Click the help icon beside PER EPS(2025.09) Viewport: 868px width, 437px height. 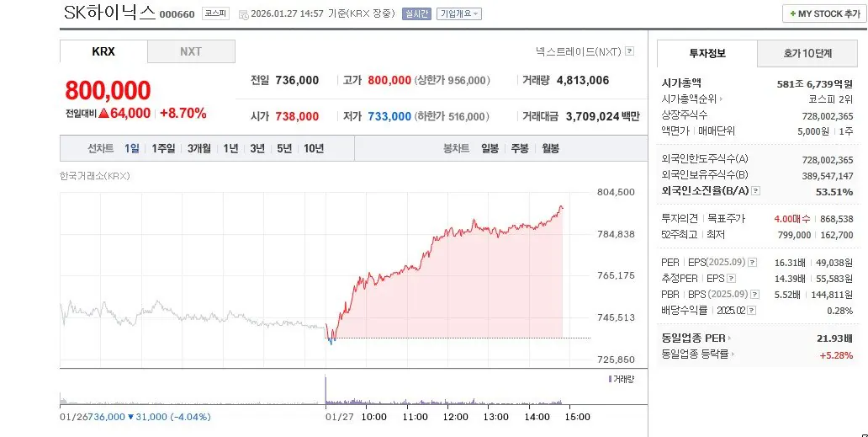[x=752, y=263]
